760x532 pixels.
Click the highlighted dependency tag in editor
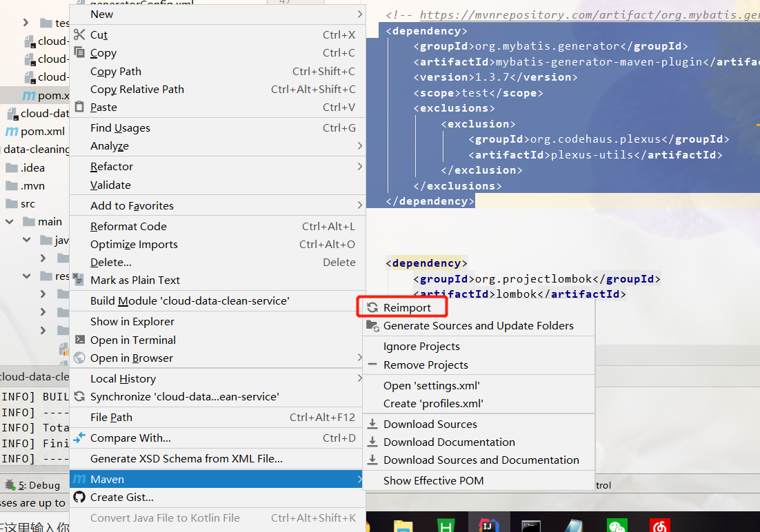click(426, 263)
